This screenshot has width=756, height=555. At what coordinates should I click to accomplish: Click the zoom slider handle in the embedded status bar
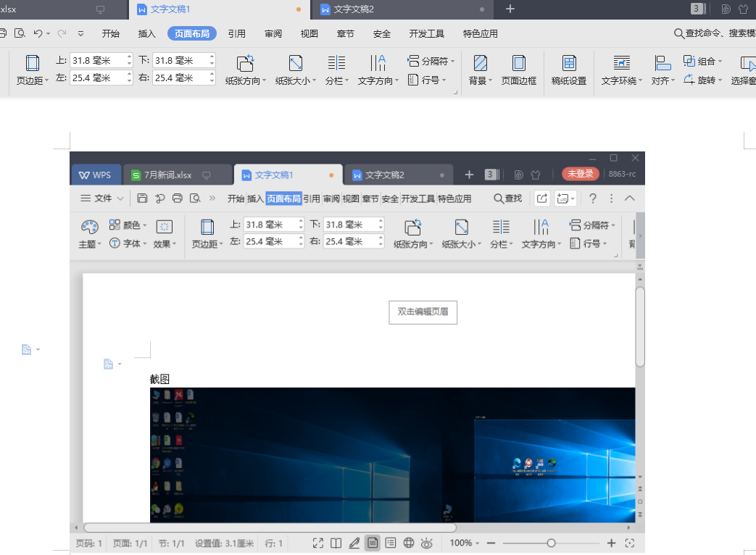(551, 543)
